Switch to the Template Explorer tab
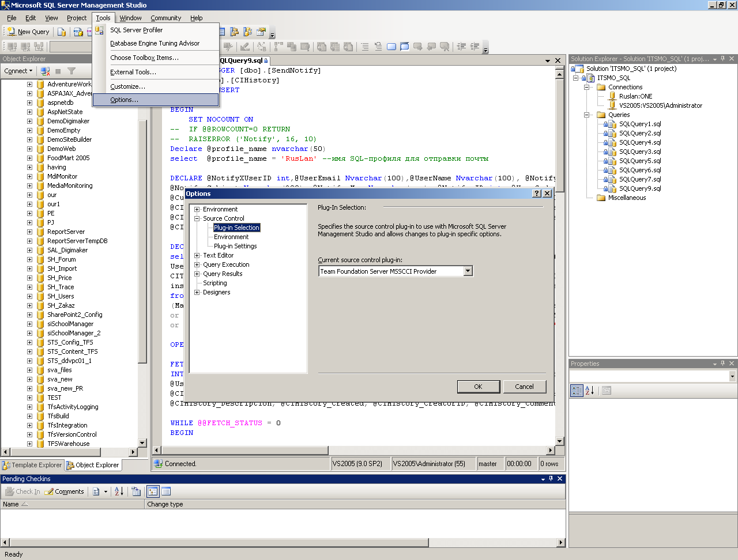738x560 pixels. [x=32, y=465]
